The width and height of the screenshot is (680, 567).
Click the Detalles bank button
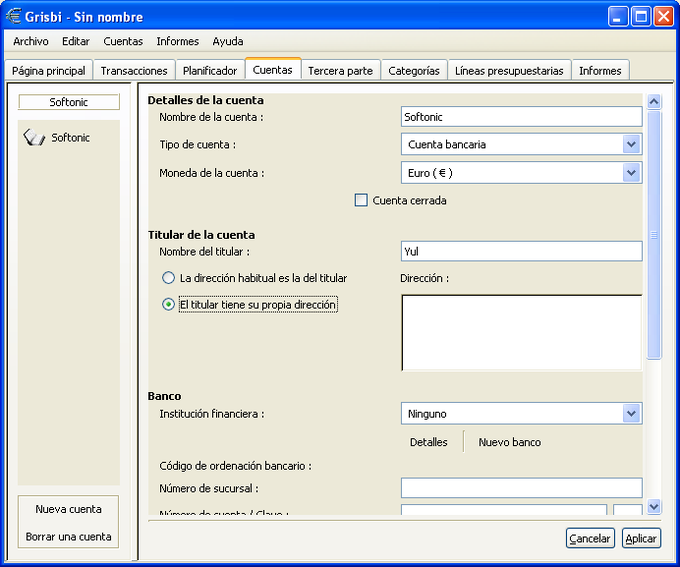(x=428, y=442)
